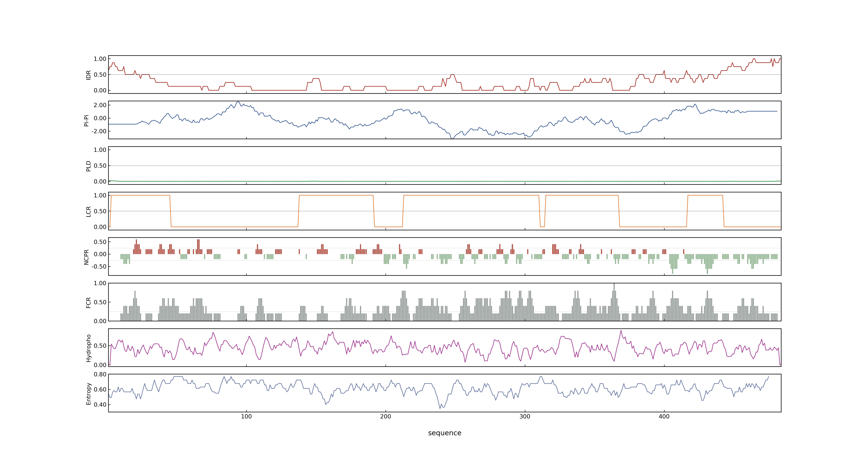Click the 1.00 tick on FCR axis
The width and height of the screenshot is (868, 463).
100,283
